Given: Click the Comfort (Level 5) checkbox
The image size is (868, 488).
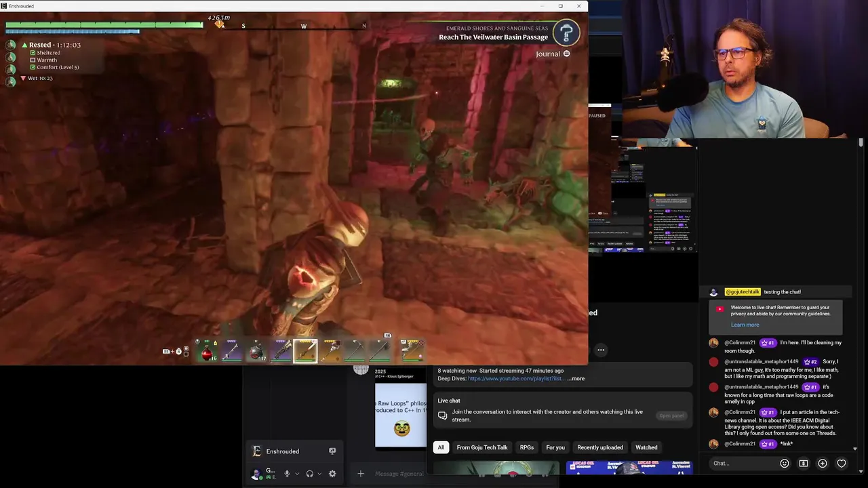Looking at the screenshot, I should [33, 67].
